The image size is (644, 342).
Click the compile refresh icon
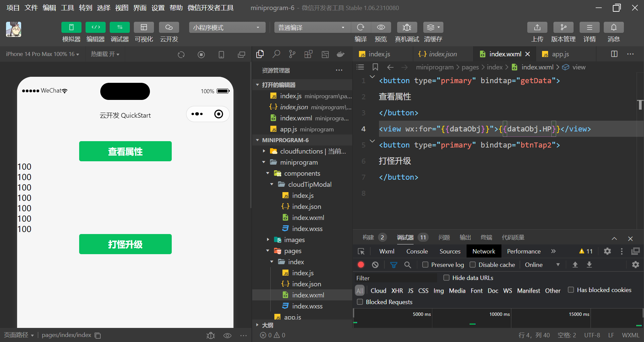361,27
